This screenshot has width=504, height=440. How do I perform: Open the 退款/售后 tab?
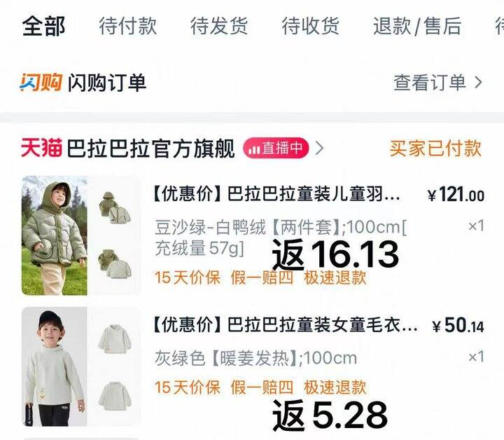417,26
